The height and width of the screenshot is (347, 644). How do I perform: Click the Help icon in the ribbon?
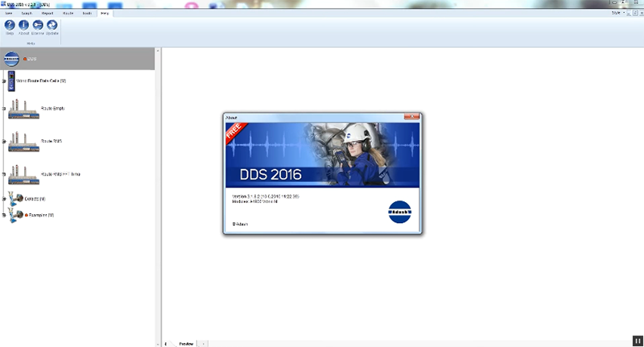[x=10, y=26]
